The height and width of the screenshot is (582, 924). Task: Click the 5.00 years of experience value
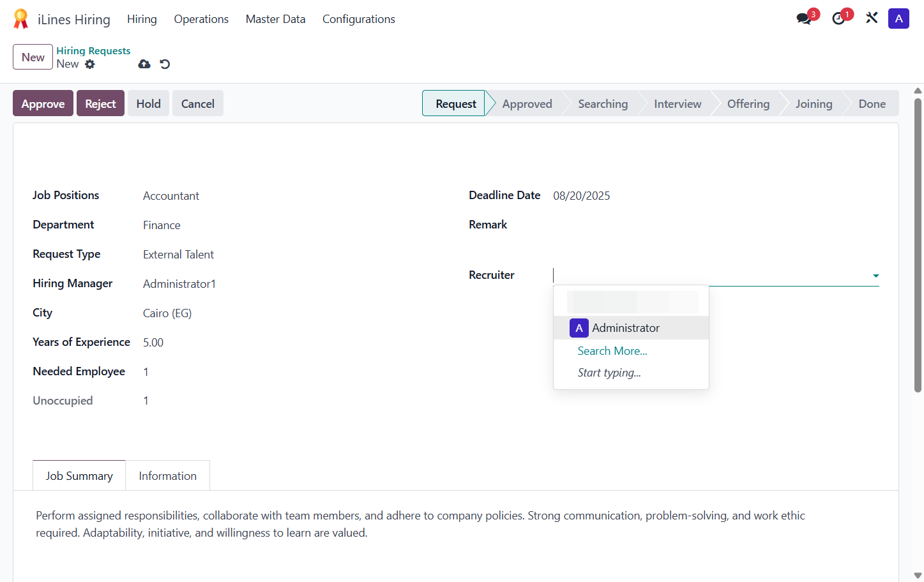[x=153, y=343]
